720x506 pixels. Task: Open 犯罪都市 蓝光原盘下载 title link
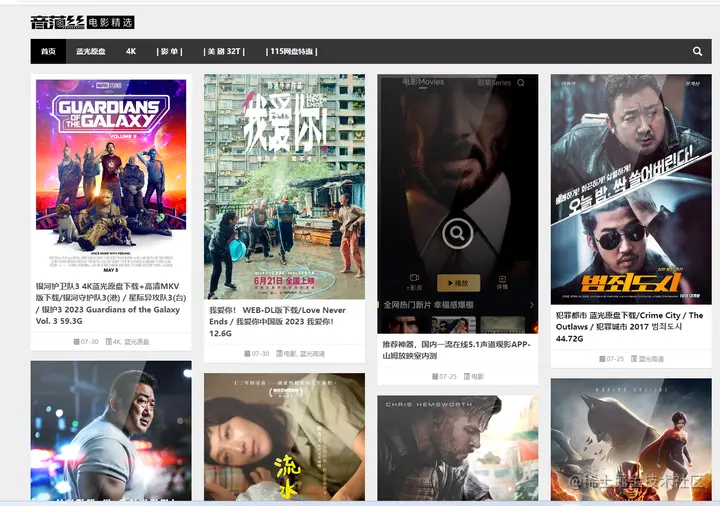pos(629,327)
